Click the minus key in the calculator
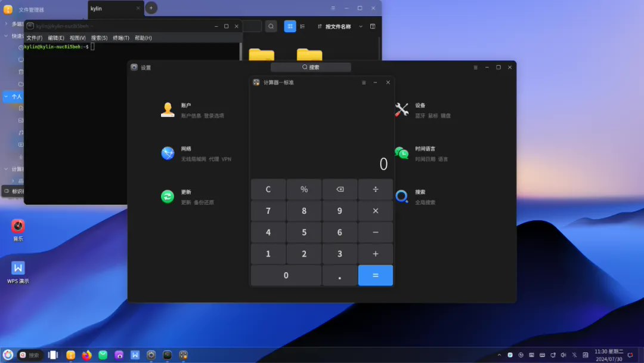The height and width of the screenshot is (363, 644). 376,232
